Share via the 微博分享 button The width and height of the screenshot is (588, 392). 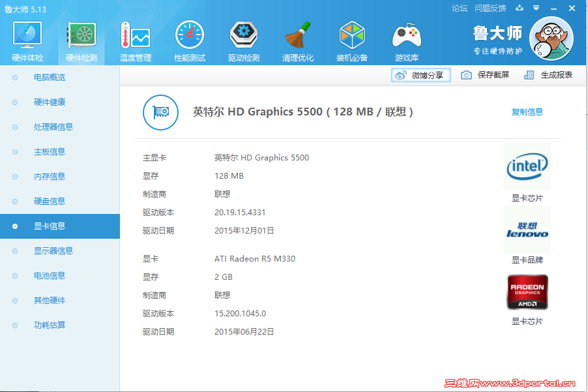click(x=420, y=75)
